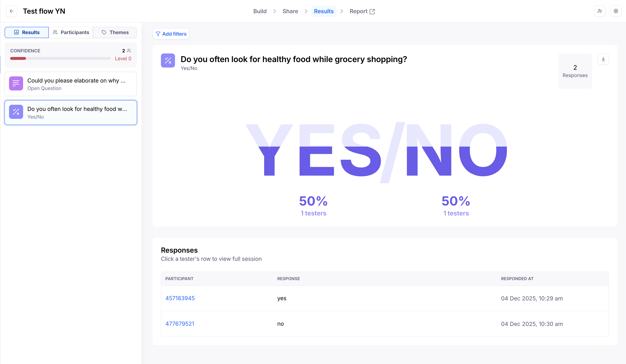Screen dimensions: 626x364
Task: Click the participants count icon in Confidence
Action: [129, 51]
